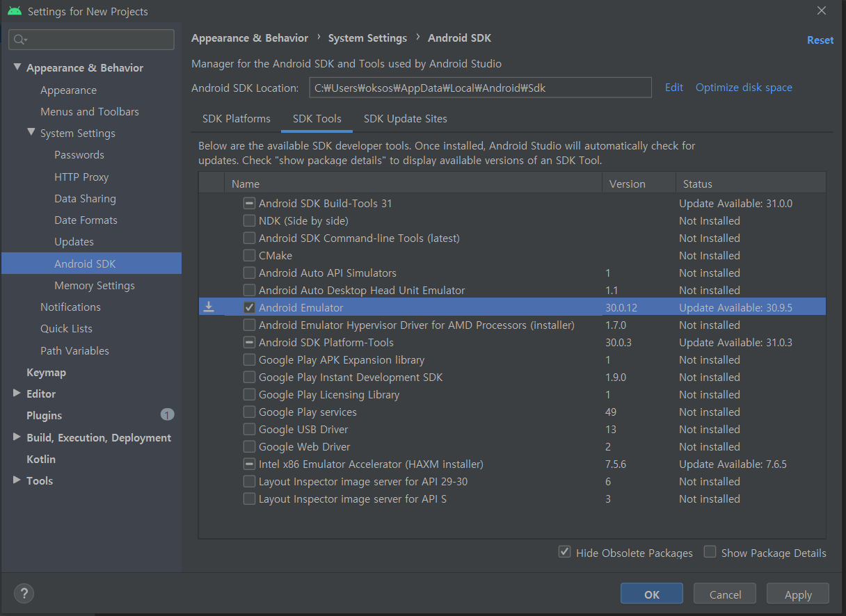The height and width of the screenshot is (616, 846).
Task: Open Appearance settings in sidebar
Action: point(68,90)
